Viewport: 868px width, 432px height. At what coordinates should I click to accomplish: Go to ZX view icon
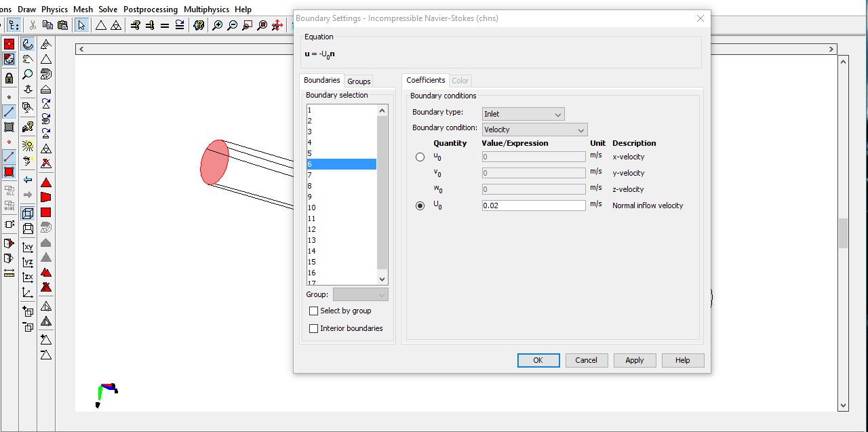tap(28, 277)
